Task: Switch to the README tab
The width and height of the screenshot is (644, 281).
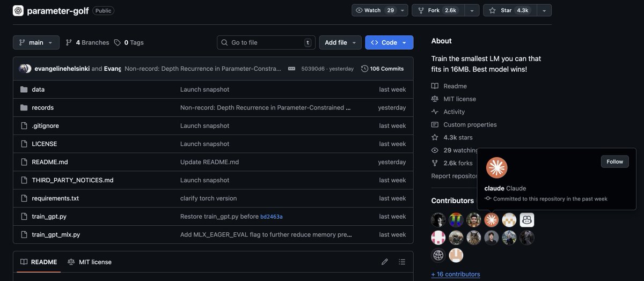Action: click(39, 262)
